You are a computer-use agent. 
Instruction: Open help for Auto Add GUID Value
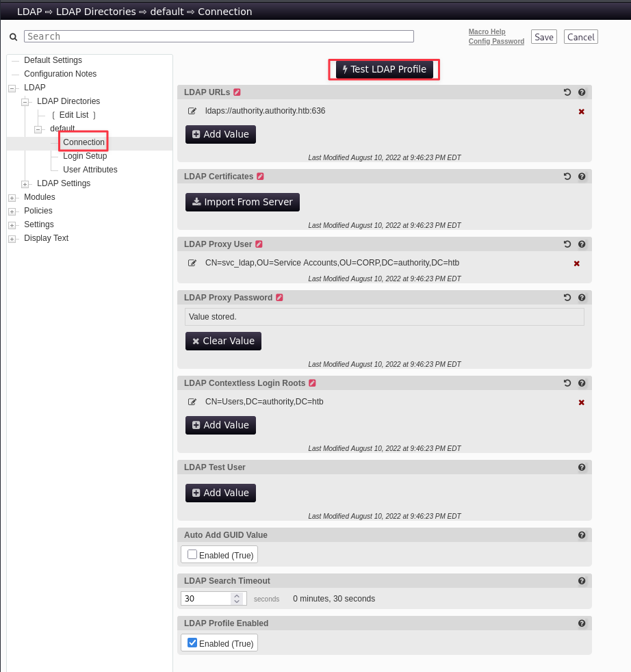(x=582, y=535)
